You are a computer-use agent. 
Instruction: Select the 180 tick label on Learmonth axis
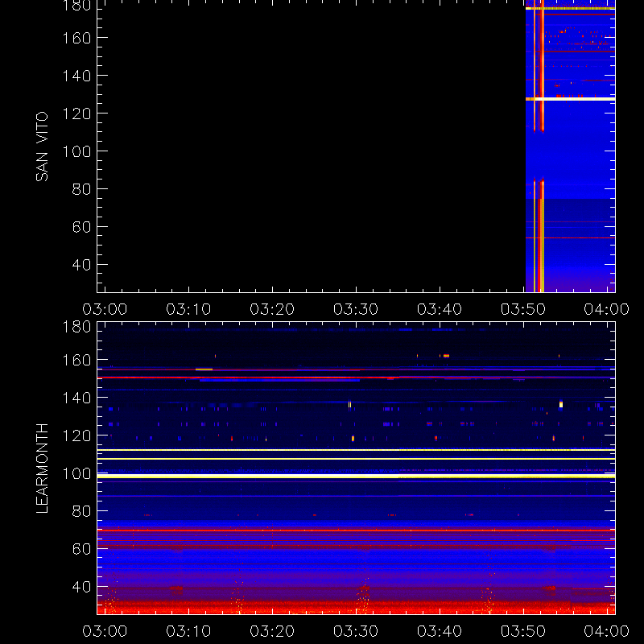point(76,327)
